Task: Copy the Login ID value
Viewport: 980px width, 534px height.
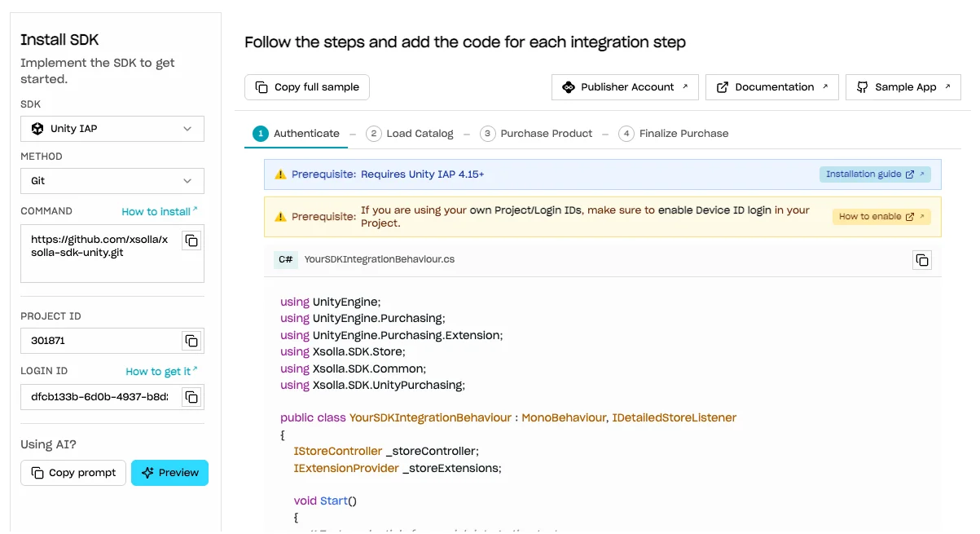Action: click(x=191, y=397)
